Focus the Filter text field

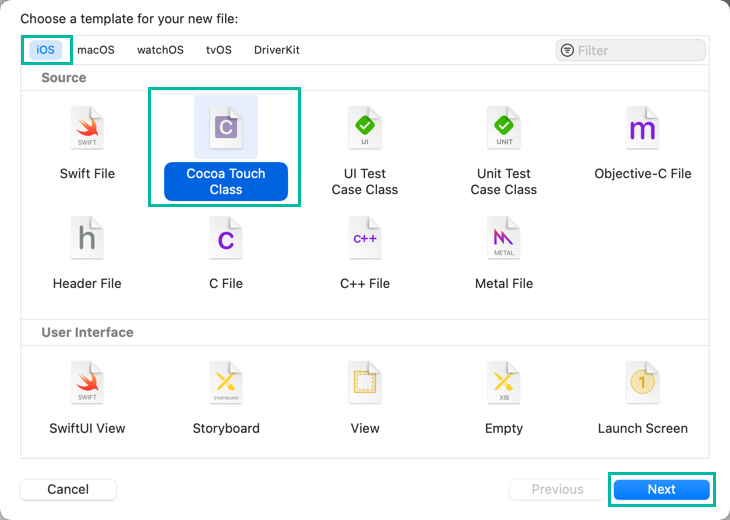coord(630,50)
